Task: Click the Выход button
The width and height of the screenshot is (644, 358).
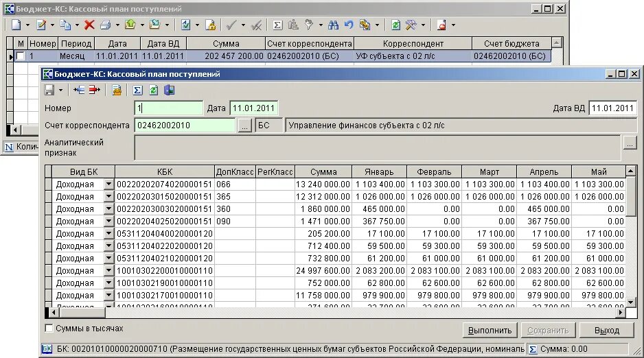Action: 607,330
